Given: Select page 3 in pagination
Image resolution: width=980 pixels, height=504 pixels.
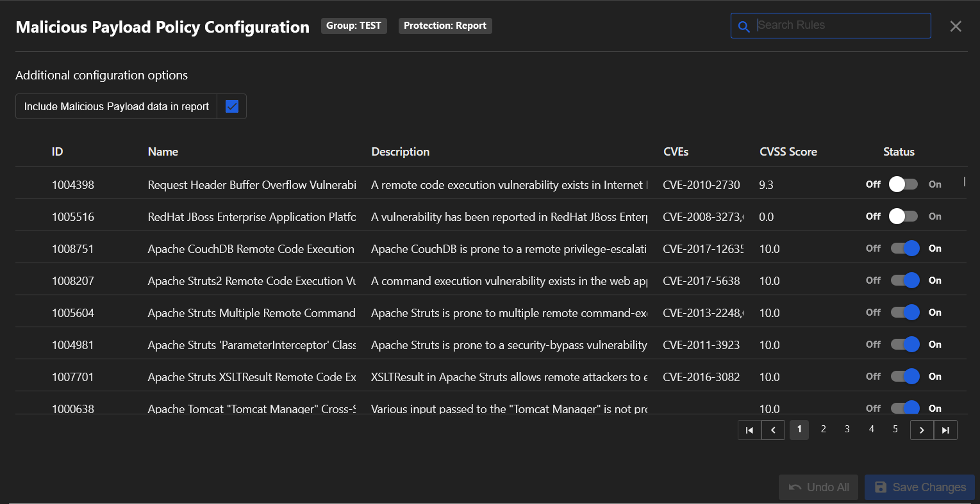Looking at the screenshot, I should click(847, 429).
